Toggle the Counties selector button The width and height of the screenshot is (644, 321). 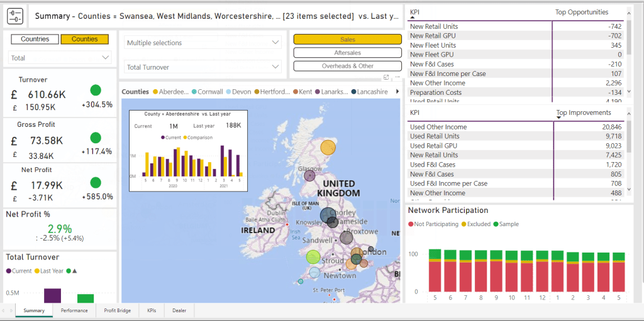pyautogui.click(x=85, y=40)
